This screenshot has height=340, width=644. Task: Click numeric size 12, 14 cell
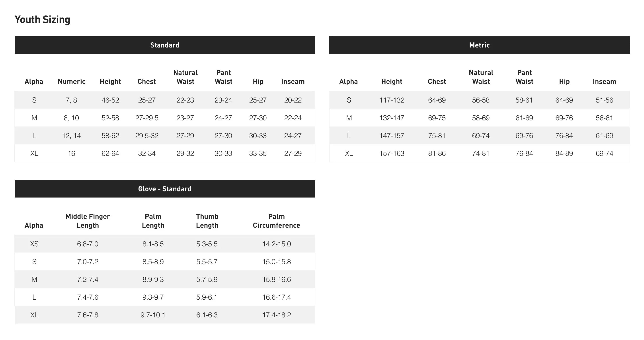(72, 135)
